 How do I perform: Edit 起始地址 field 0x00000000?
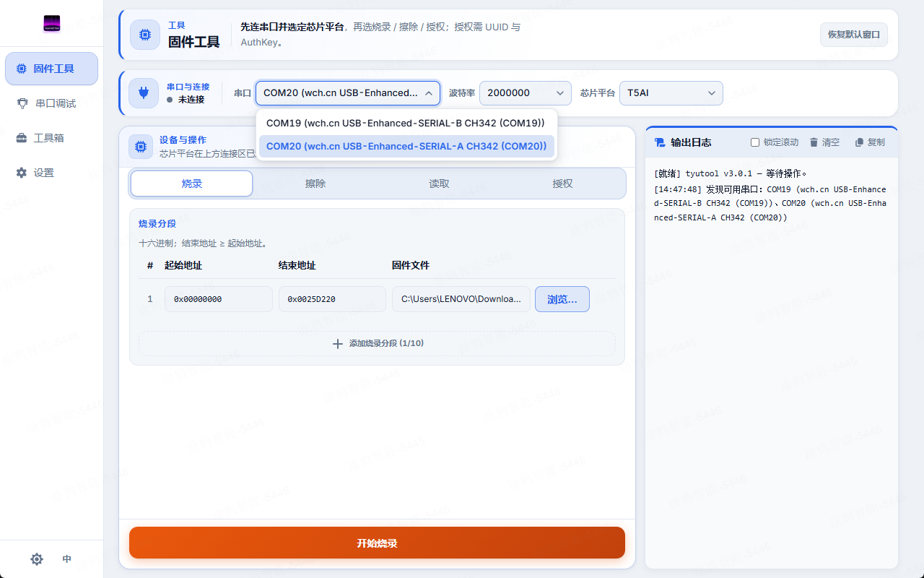coord(219,299)
